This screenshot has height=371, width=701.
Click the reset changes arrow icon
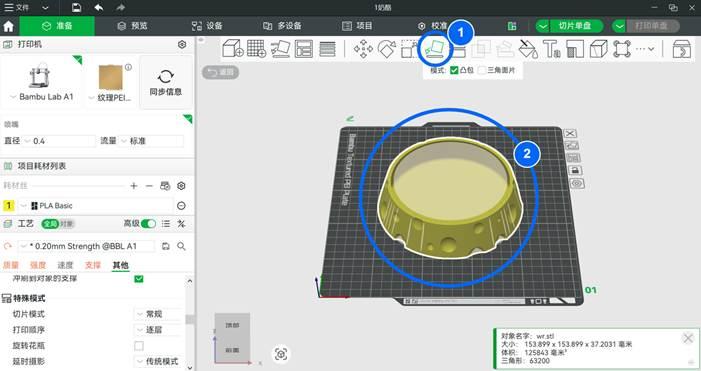click(8, 246)
